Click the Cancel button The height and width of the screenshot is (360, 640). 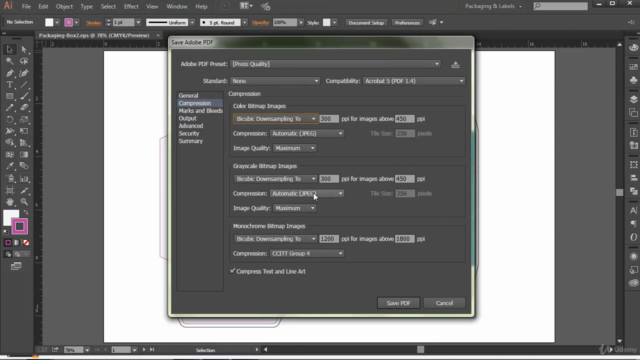click(444, 303)
